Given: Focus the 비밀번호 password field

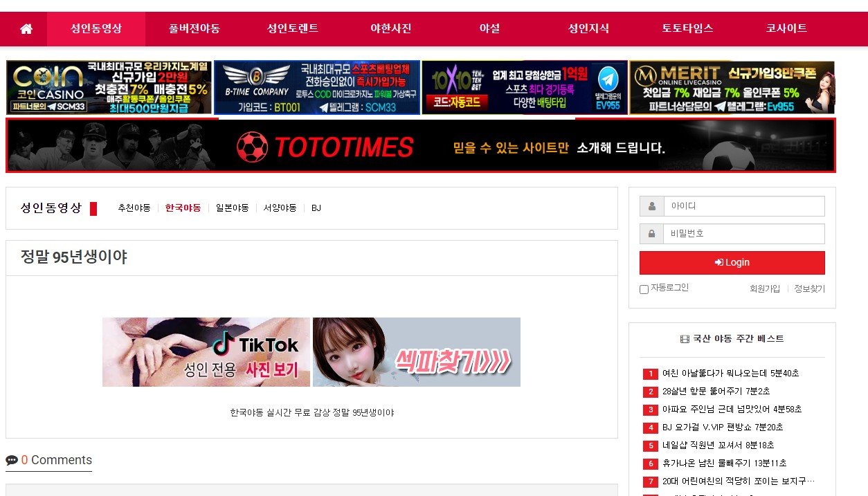Looking at the screenshot, I should 744,234.
